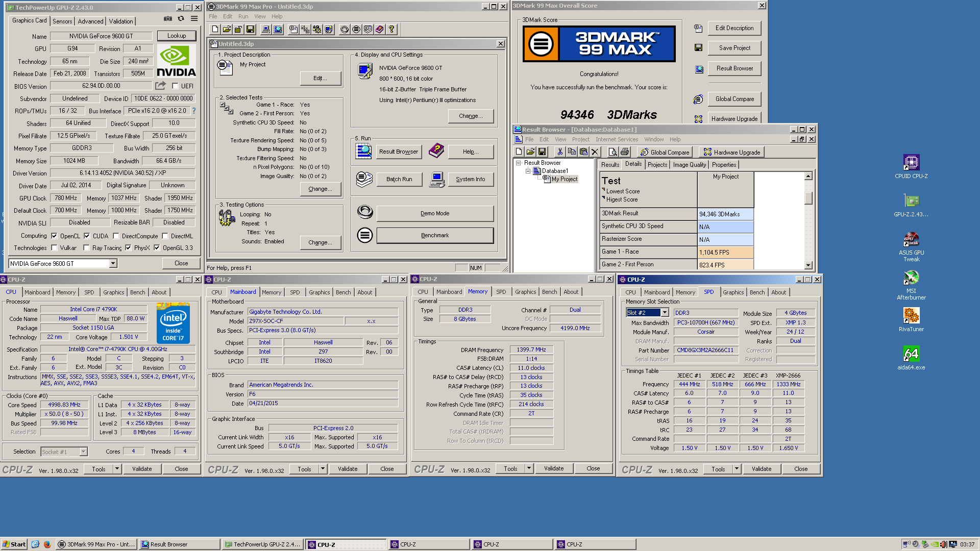Collapse the Result Browser tree root
Screen dimensions: 980x551
(x=518, y=163)
